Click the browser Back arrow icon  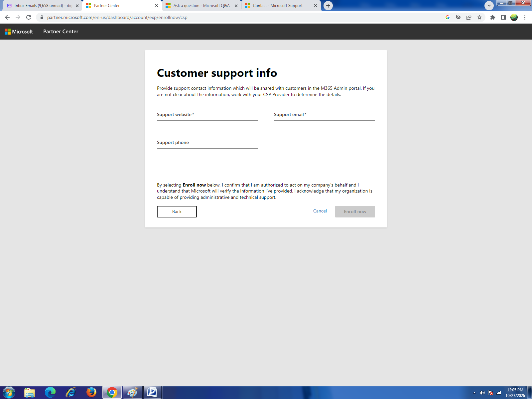[x=7, y=17]
